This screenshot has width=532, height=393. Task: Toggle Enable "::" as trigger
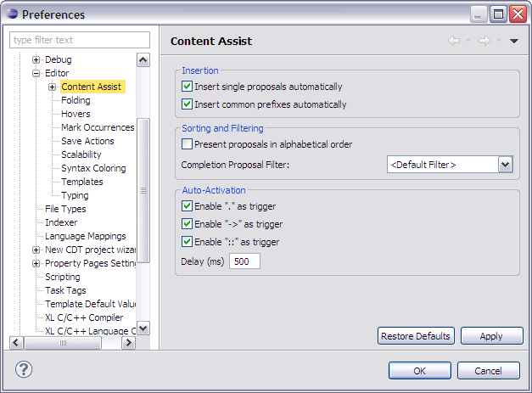coord(187,242)
